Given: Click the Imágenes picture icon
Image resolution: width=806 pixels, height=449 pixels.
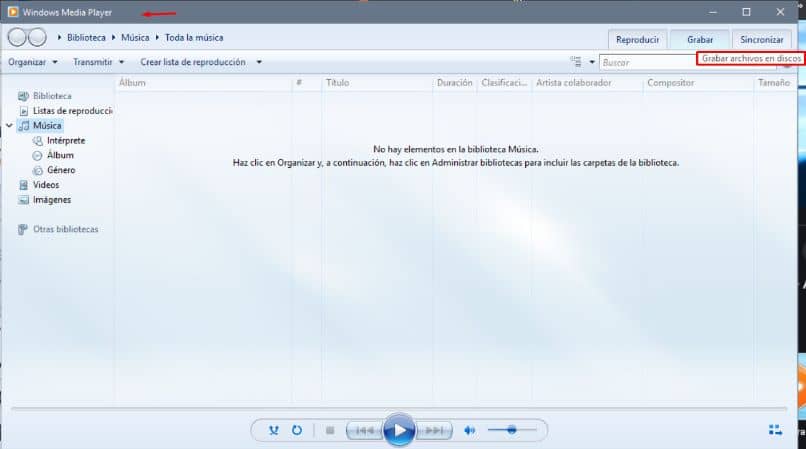Looking at the screenshot, I should coord(23,200).
